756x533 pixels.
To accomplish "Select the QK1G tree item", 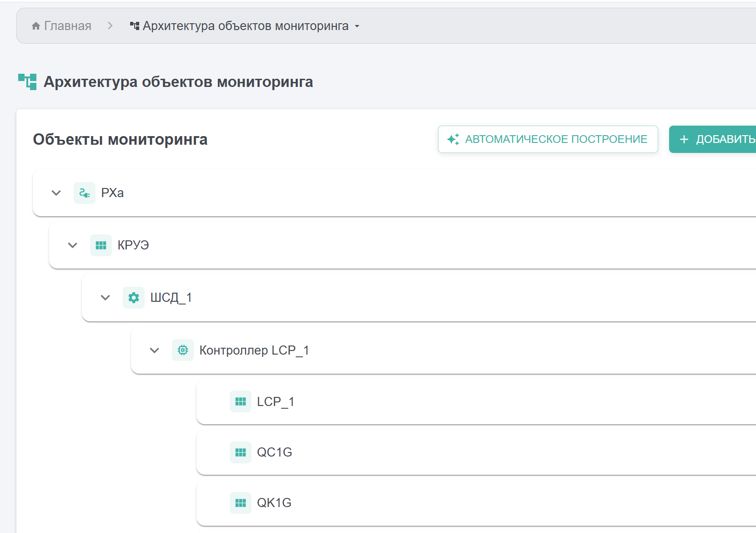I will [476, 503].
